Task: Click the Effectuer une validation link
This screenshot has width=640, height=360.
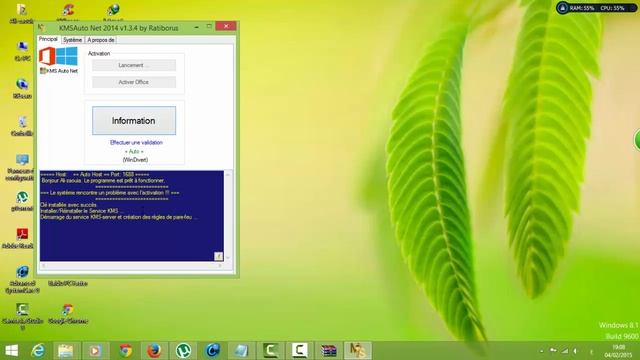Action: (136, 142)
